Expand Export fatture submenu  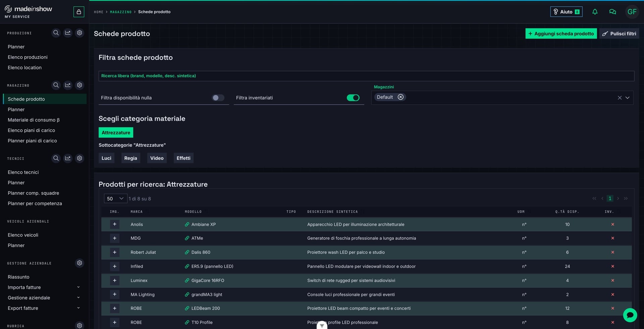pos(78,308)
